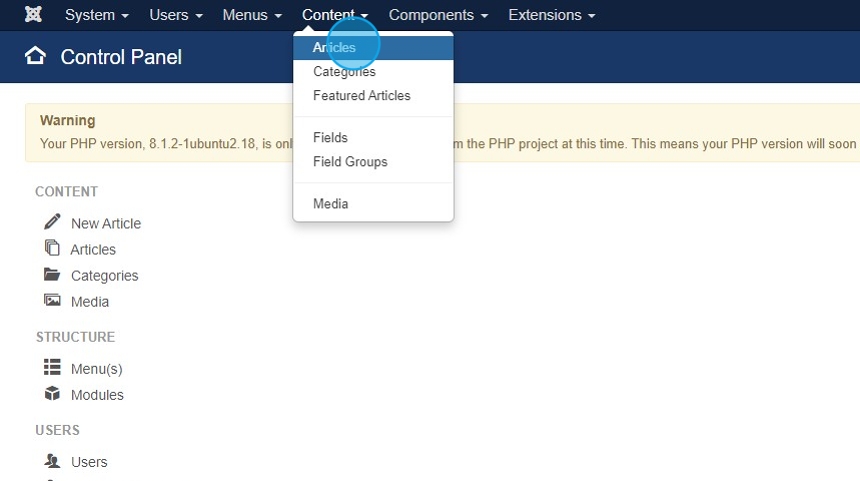The height and width of the screenshot is (481, 860).
Task: Open the Users dropdown in top bar
Action: pos(176,15)
